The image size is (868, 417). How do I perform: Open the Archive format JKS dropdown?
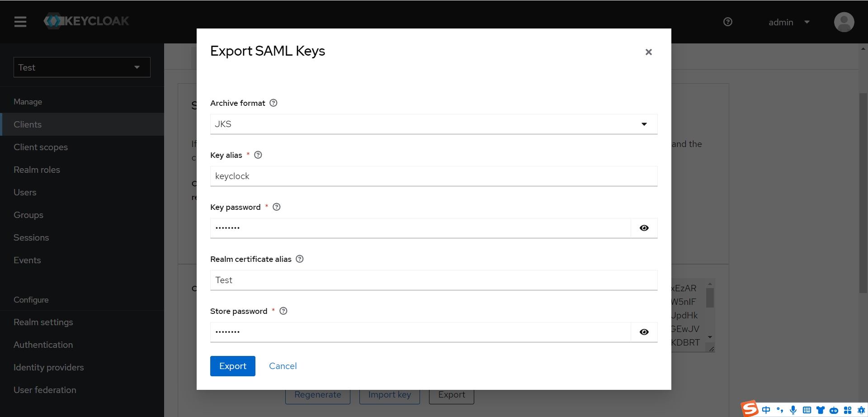click(433, 124)
